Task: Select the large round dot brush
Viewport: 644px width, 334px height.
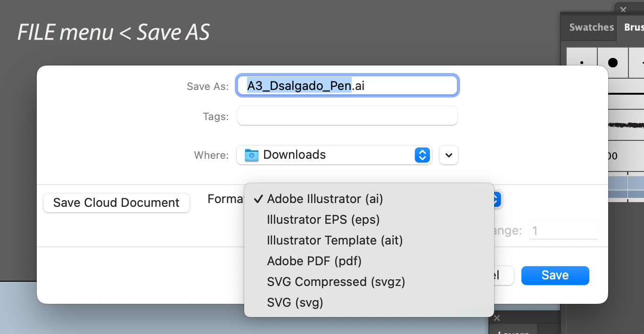Action: pos(612,63)
